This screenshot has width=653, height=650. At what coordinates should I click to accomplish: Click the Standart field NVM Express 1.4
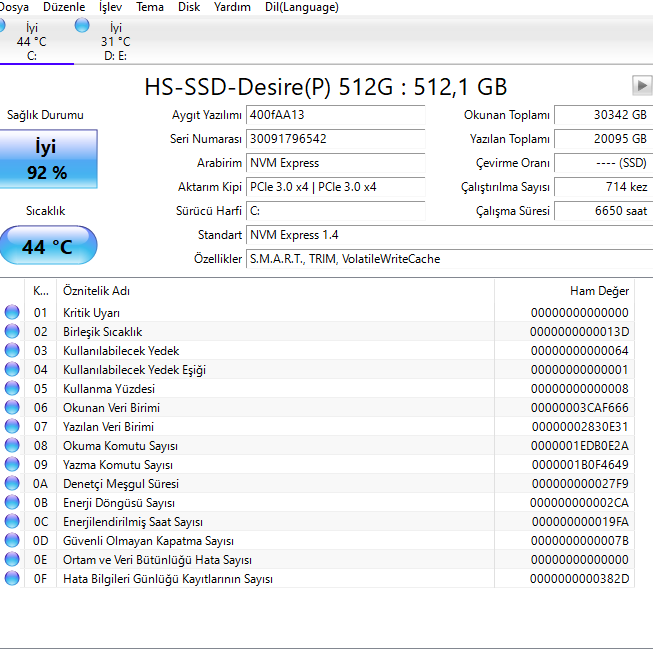click(450, 235)
